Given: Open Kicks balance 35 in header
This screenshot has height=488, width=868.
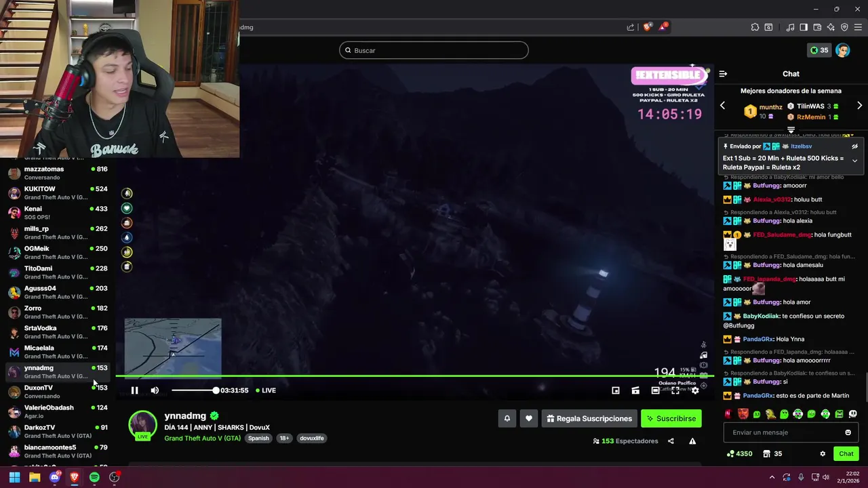Looking at the screenshot, I should coord(819,50).
